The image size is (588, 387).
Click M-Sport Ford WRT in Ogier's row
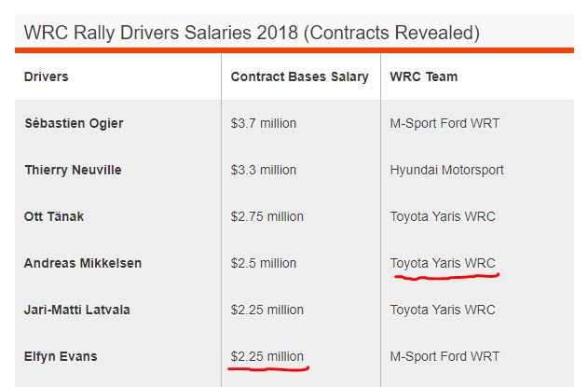coord(444,123)
